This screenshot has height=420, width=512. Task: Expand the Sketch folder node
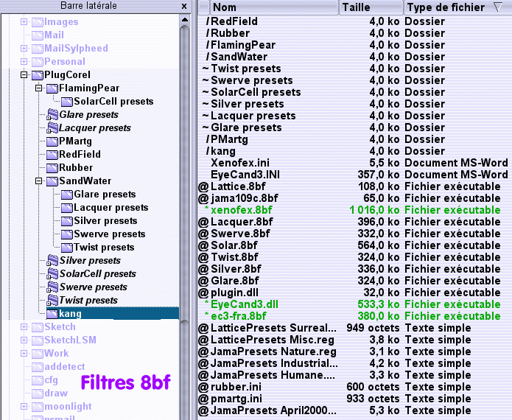click(x=24, y=326)
